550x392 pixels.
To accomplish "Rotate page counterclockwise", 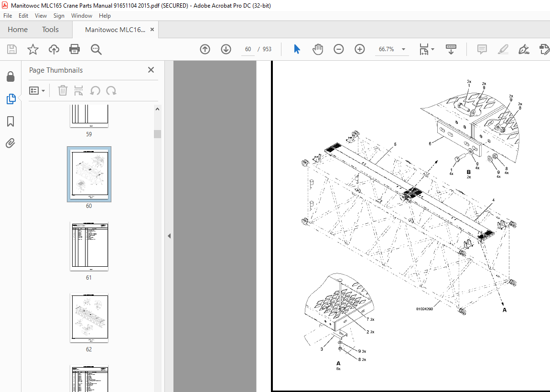I will [95, 90].
